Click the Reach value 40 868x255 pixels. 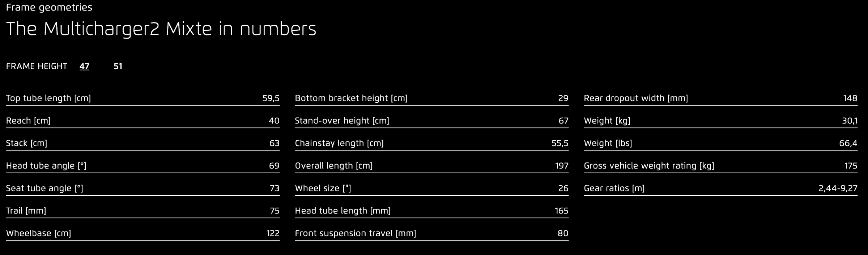click(274, 121)
